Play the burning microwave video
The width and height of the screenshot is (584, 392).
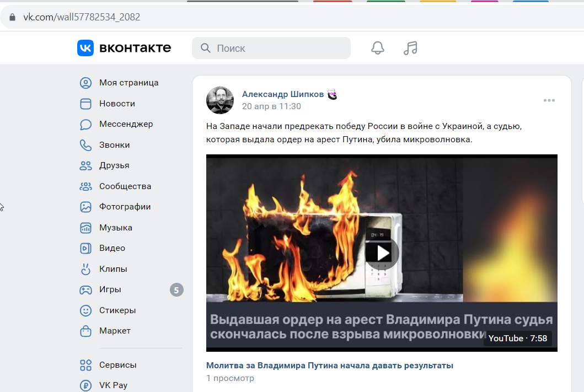click(382, 253)
